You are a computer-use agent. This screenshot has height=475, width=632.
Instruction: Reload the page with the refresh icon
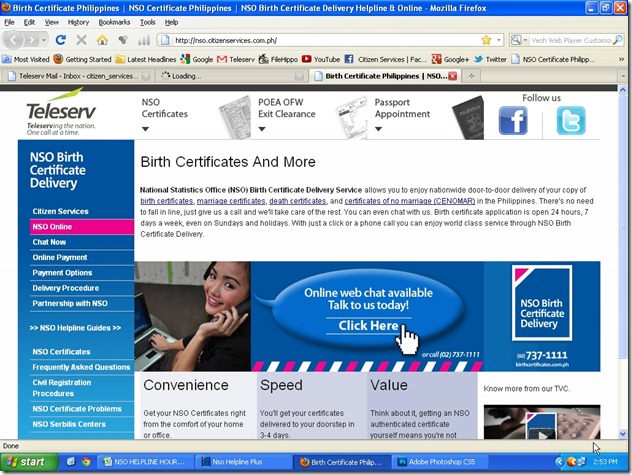click(x=61, y=40)
